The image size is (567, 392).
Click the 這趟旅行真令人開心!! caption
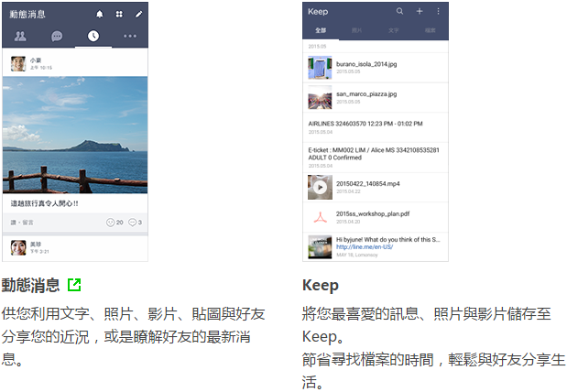click(x=44, y=203)
